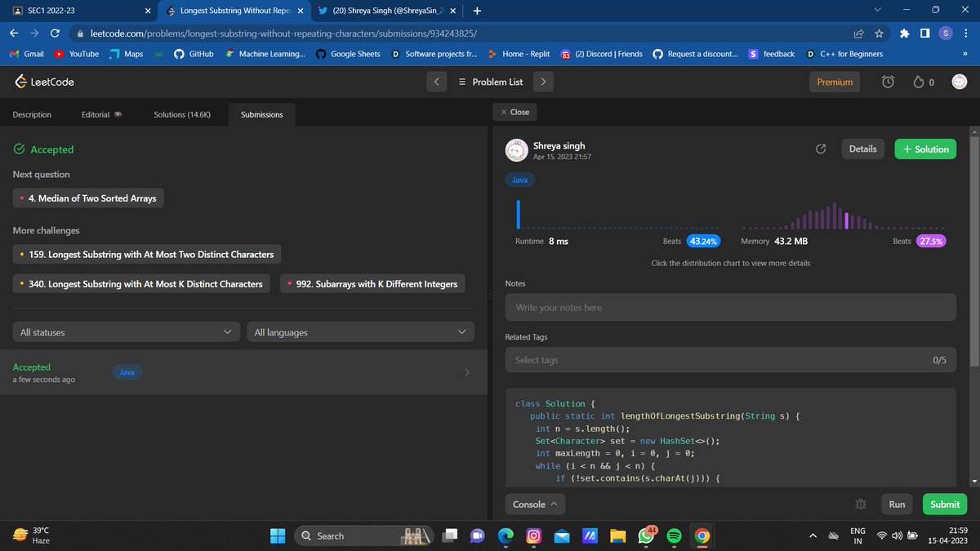Click the Java tag in submission row
Screen dimensions: 980x551
tap(127, 372)
